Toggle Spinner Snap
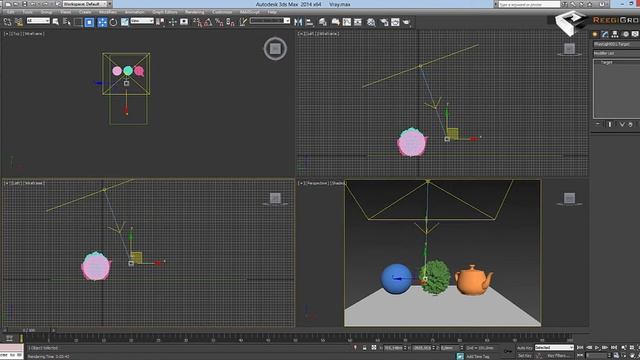The height and width of the screenshot is (360, 640). pyautogui.click(x=231, y=22)
